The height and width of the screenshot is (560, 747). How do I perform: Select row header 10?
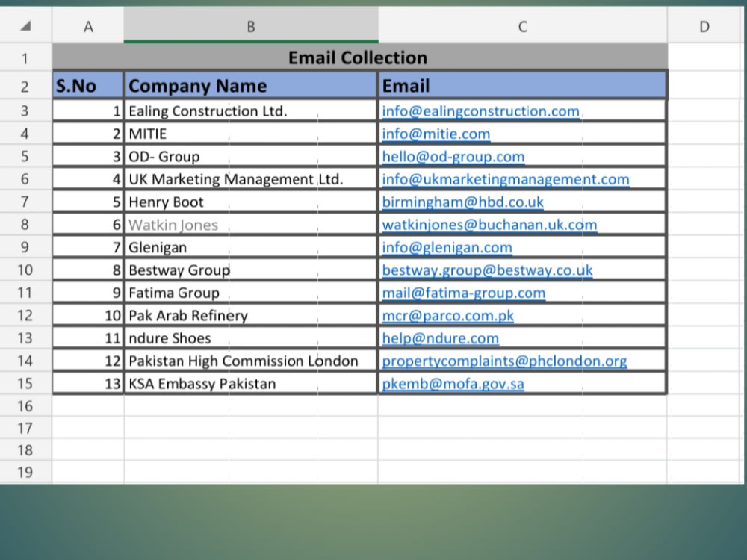[25, 270]
